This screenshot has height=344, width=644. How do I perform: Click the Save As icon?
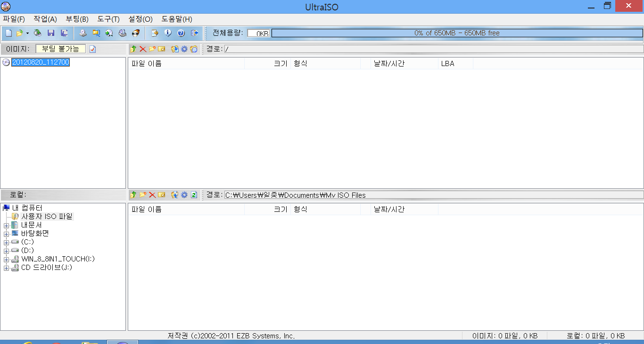click(x=65, y=33)
